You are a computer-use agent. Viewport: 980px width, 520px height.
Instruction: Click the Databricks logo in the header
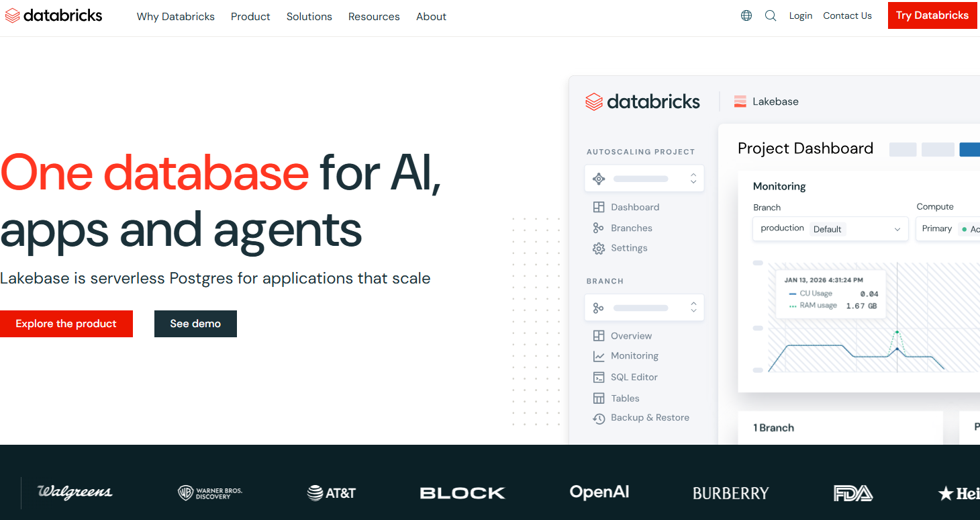click(54, 15)
